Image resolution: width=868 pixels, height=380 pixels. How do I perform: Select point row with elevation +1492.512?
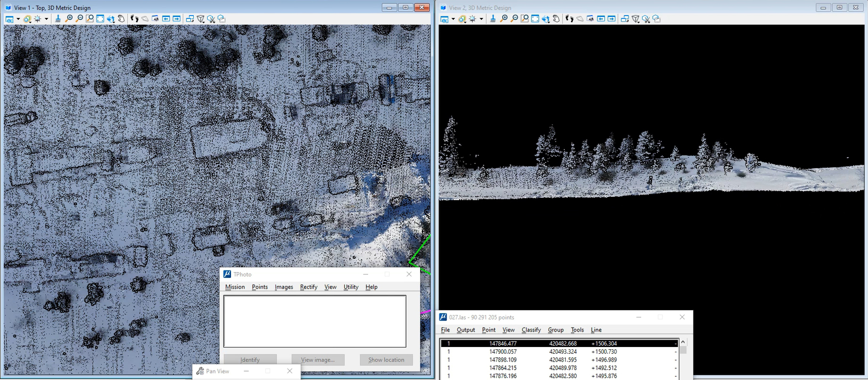pyautogui.click(x=559, y=368)
